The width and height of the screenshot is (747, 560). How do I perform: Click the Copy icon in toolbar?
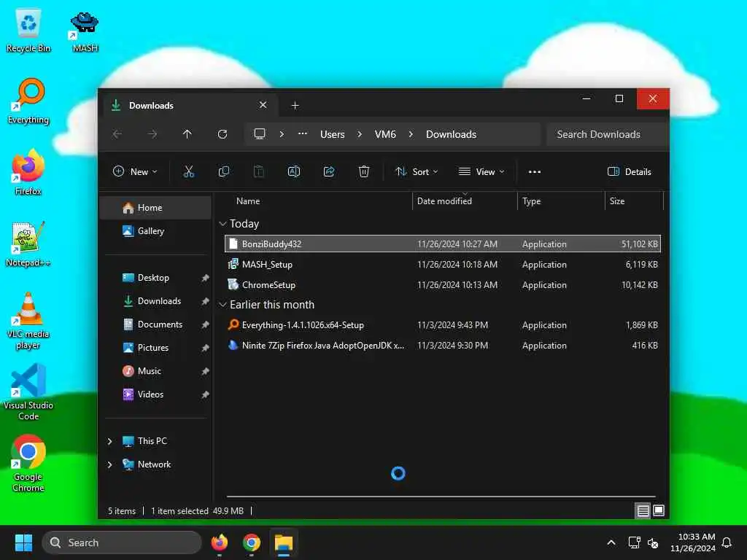(x=223, y=172)
